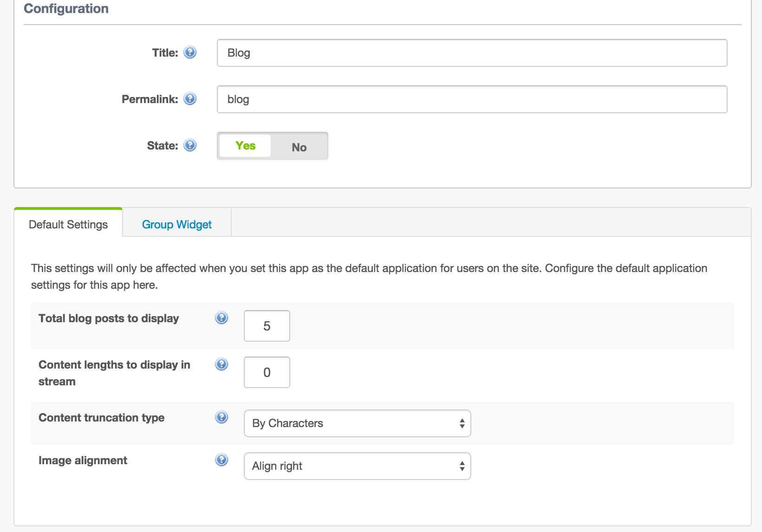762x532 pixels.
Task: Show help for Content lengths to display in stream
Action: [x=221, y=364]
